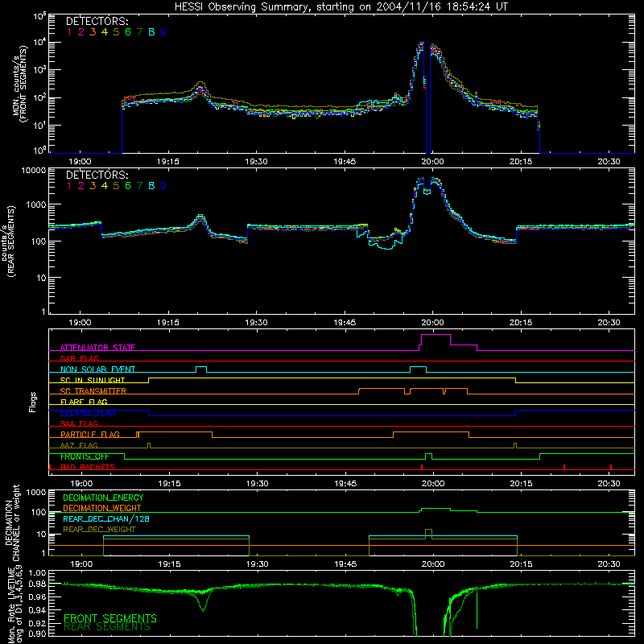Click the FRONTS_OFF flag label
This screenshot has width=644, height=644.
[x=85, y=456]
